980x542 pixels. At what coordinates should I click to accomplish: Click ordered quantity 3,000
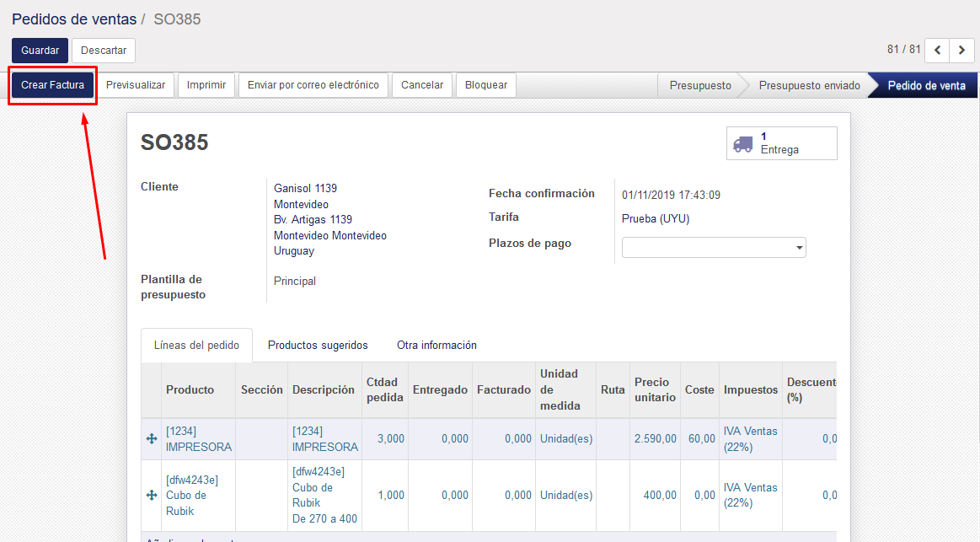pos(391,439)
